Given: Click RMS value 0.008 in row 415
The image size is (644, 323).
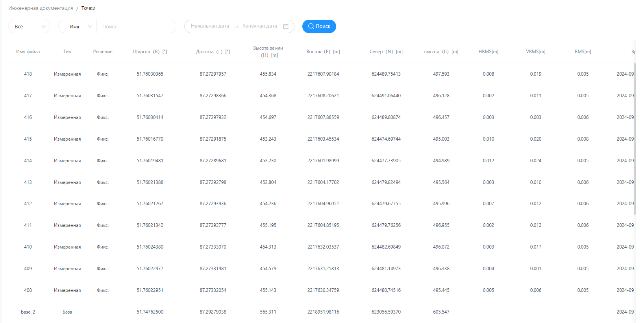Looking at the screenshot, I should click(x=583, y=139).
